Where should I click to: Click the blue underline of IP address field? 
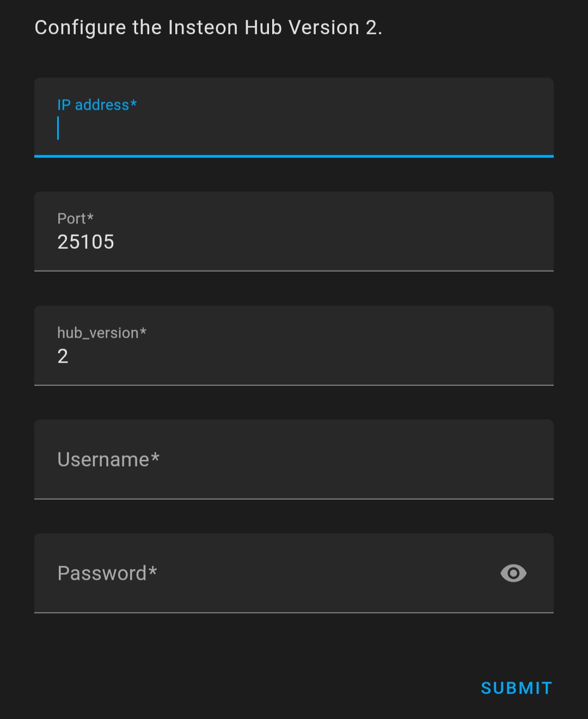point(294,156)
